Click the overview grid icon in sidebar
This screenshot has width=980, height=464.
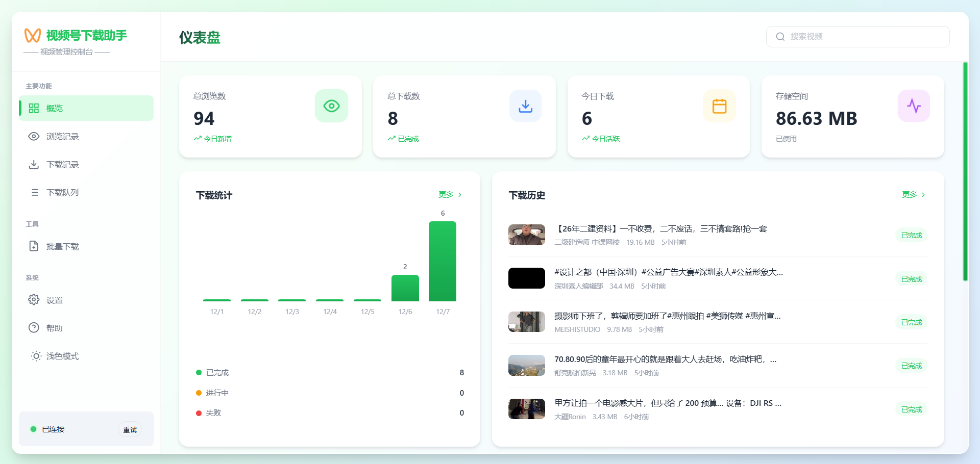(x=34, y=108)
